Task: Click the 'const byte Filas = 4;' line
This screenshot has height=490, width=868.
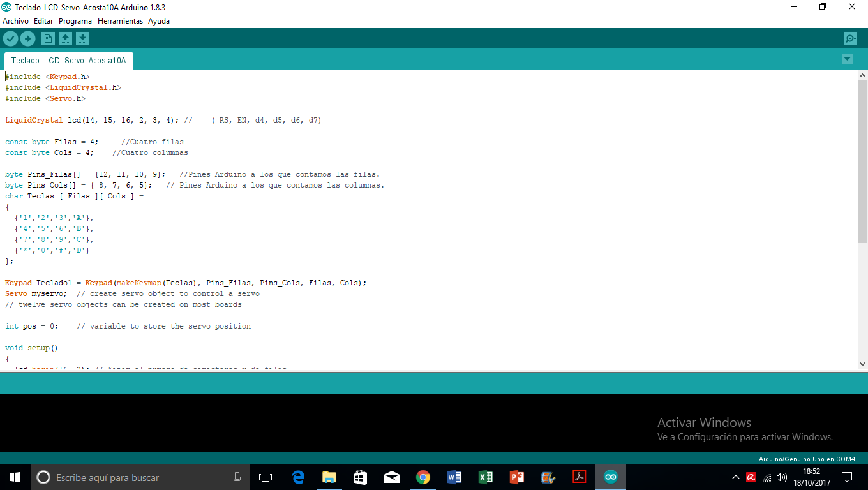Action: (94, 142)
